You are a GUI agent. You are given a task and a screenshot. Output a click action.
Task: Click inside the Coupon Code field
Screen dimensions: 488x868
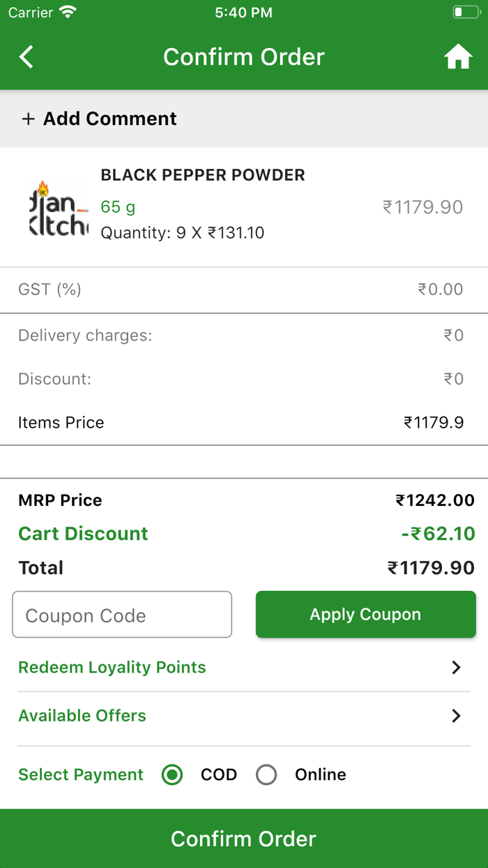coord(122,615)
